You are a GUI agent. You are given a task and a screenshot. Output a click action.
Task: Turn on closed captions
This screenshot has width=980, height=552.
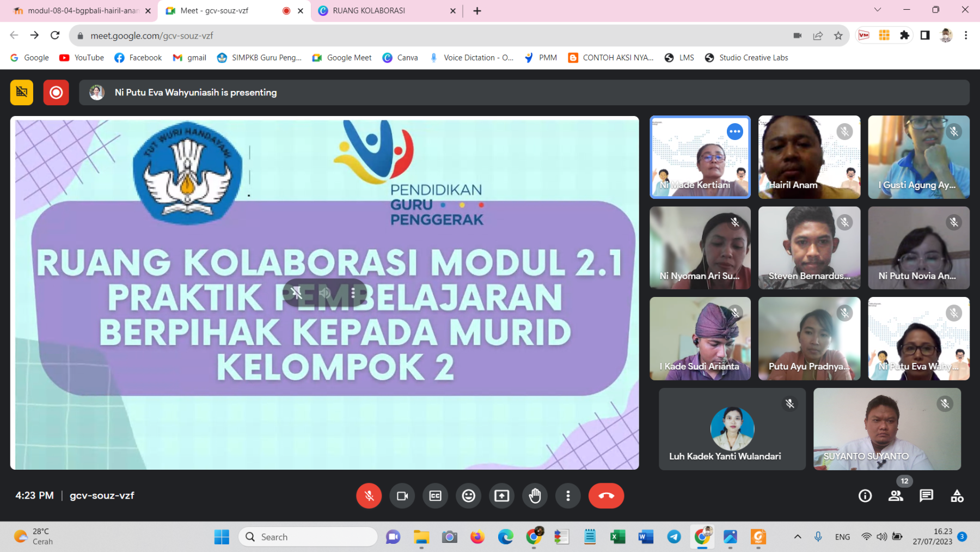tap(435, 496)
